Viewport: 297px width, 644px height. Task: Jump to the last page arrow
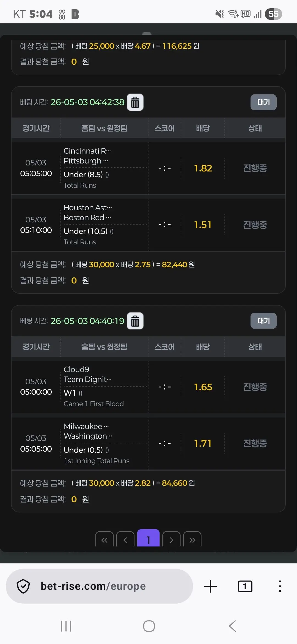click(192, 539)
